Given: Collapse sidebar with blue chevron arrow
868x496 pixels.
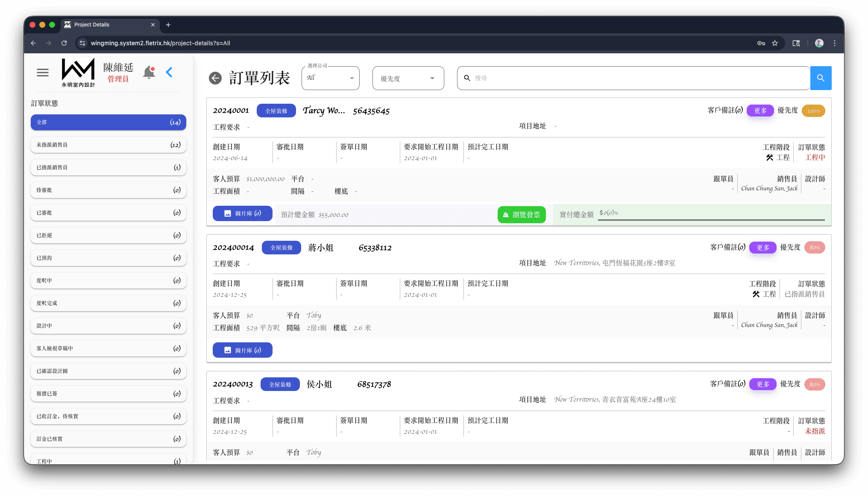Looking at the screenshot, I should 169,72.
